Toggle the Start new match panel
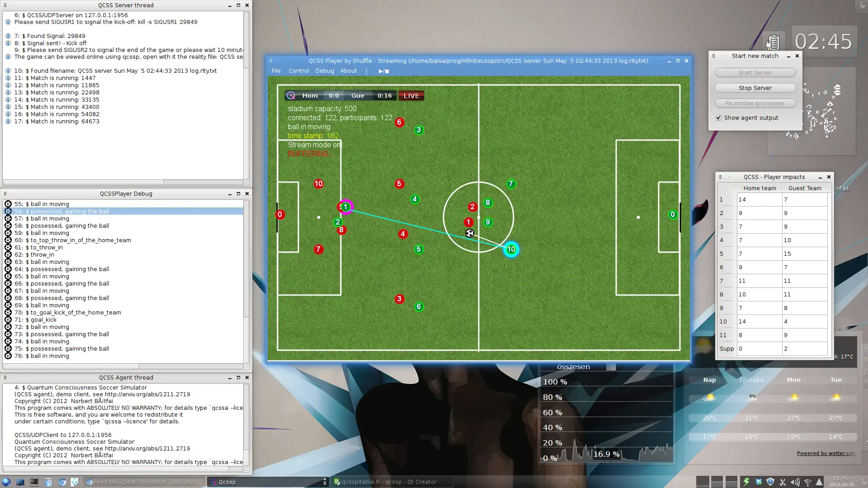The height and width of the screenshot is (488, 868). [x=789, y=56]
